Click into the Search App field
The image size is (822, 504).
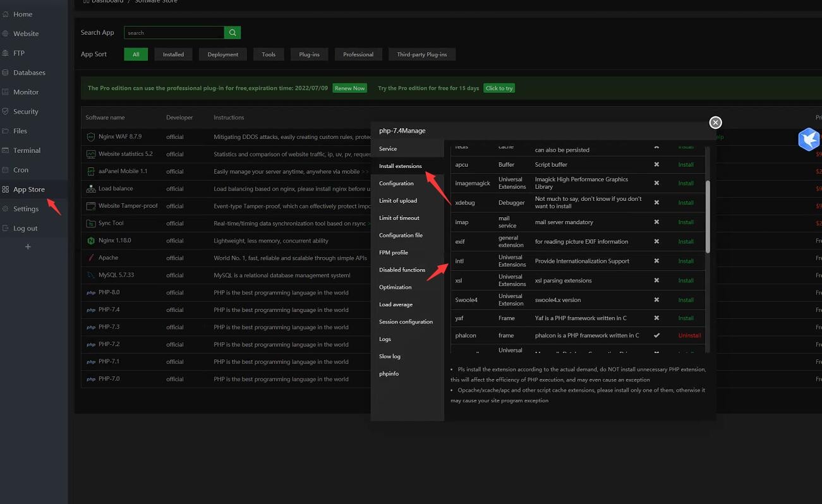[174, 32]
